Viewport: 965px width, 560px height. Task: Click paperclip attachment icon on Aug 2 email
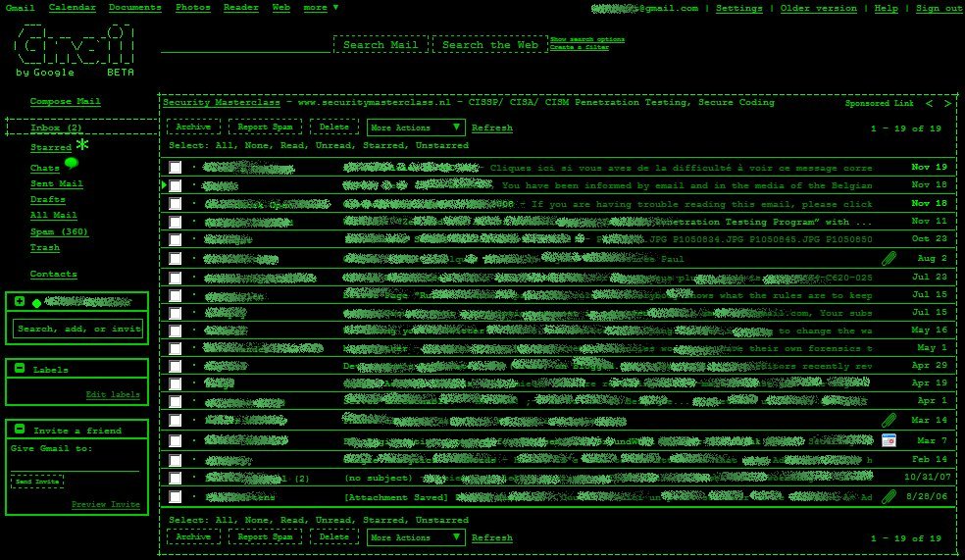(x=889, y=259)
